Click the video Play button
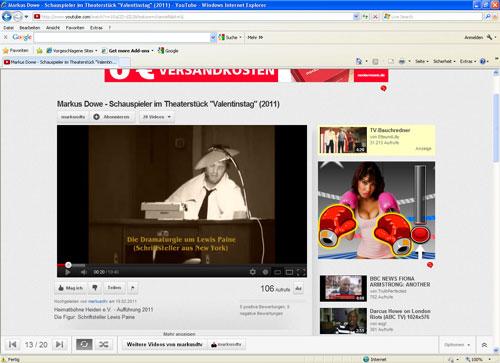Screen dimensions: 500x363 point(68,272)
